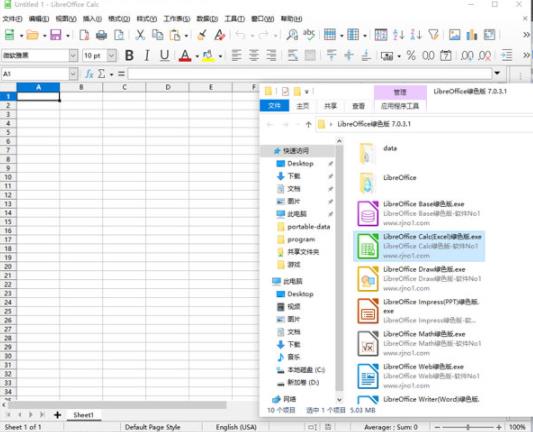Viewport: 533px width, 432px height.
Task: Select column C header
Action: [x=124, y=87]
